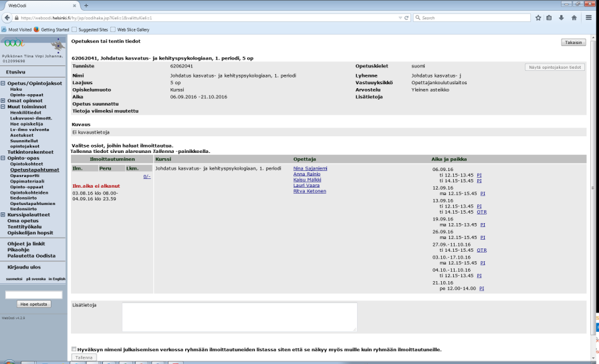Viewport: 599px width, 364px height.
Task: Tick the Hyväksyn nimeni julkaisemisen checkbox
Action: tap(74, 349)
